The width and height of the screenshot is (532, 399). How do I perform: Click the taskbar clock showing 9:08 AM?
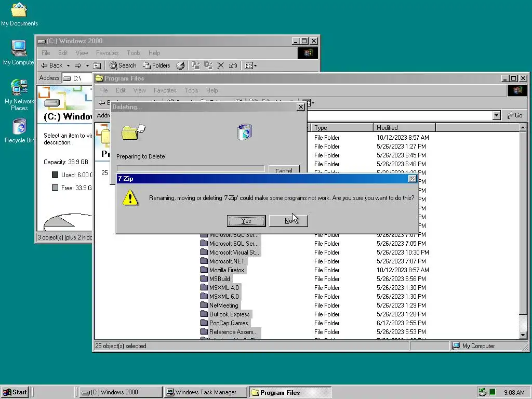click(x=514, y=393)
